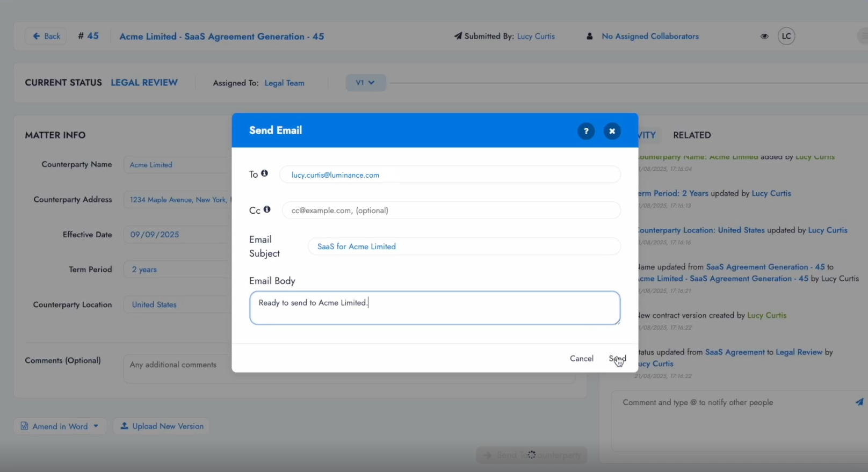Click the Cc email input field
The width and height of the screenshot is (868, 472).
(451, 210)
